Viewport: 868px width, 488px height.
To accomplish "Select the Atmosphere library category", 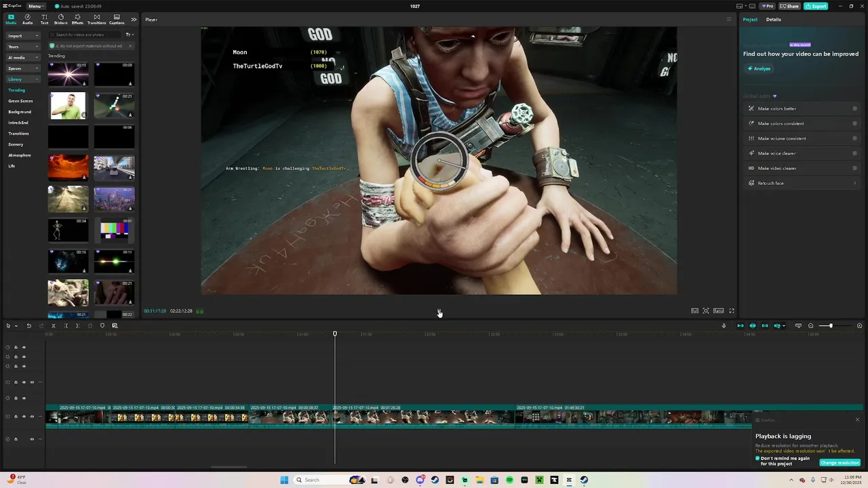I will pyautogui.click(x=20, y=155).
